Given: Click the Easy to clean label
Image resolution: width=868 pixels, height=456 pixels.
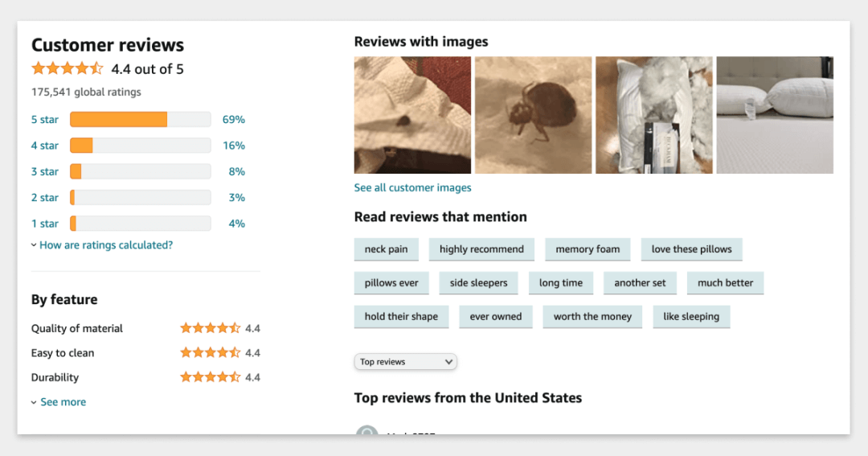Looking at the screenshot, I should point(63,353).
